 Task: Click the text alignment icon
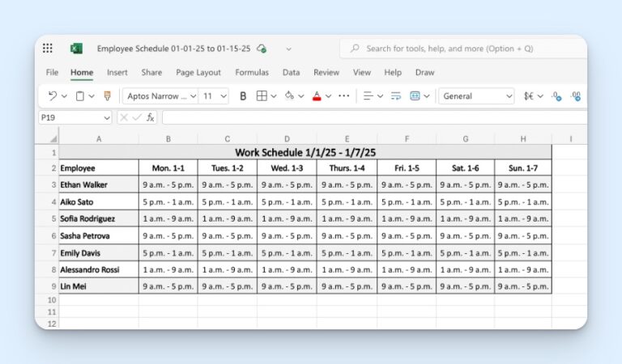point(368,95)
